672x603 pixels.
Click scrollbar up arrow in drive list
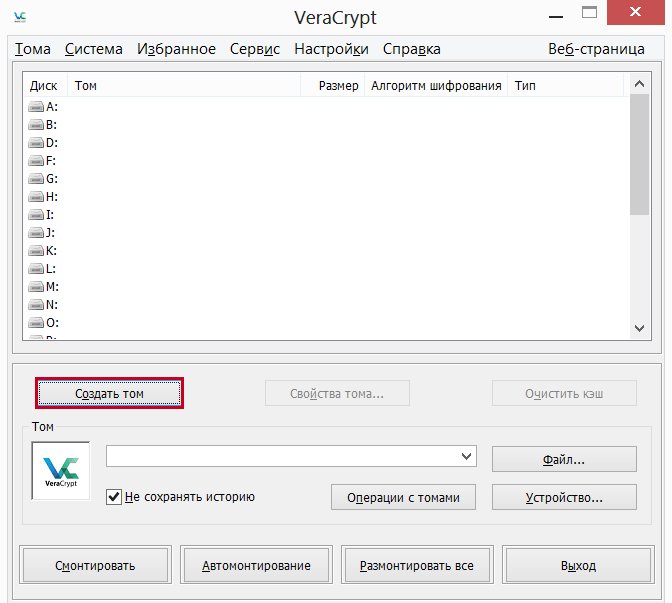639,84
